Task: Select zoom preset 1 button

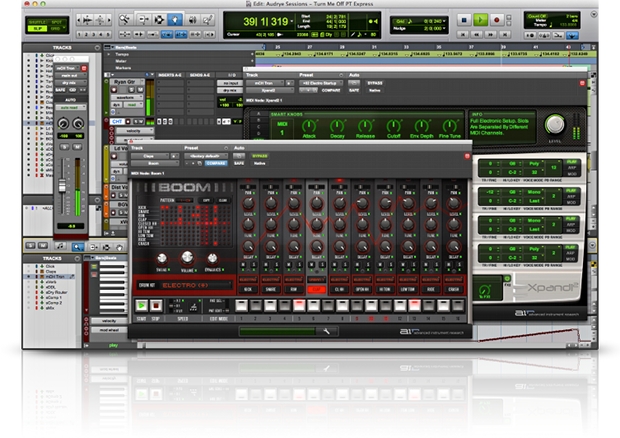Action: click(79, 35)
